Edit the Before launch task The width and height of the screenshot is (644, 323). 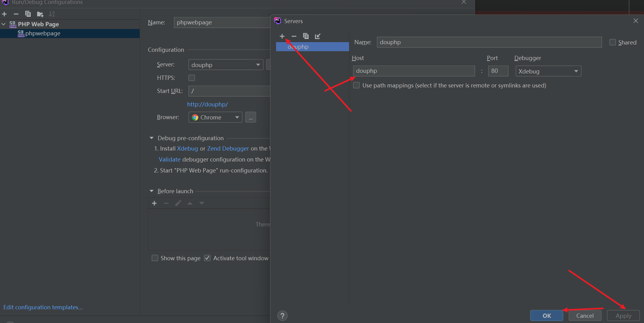[178, 203]
